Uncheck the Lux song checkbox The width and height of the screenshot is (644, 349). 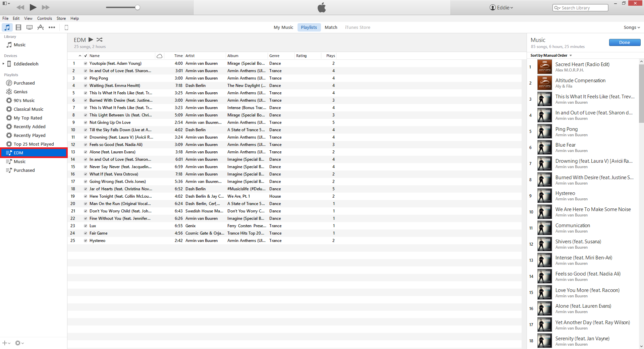(x=86, y=226)
